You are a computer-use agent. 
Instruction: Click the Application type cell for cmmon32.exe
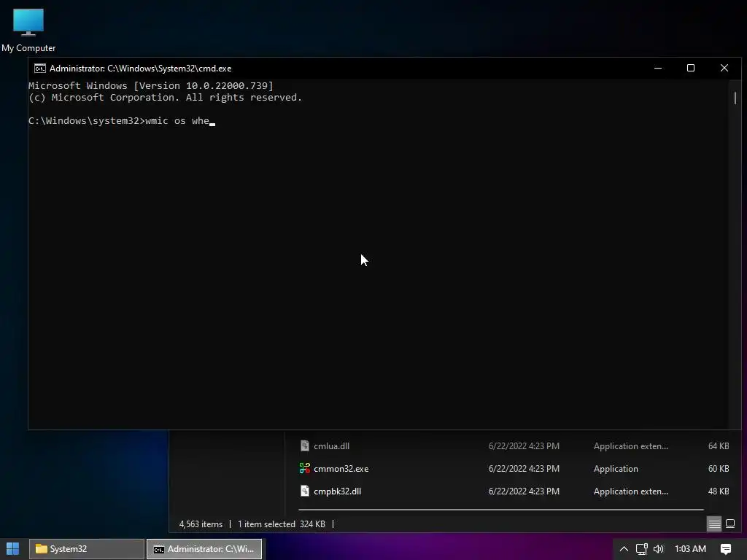(616, 469)
